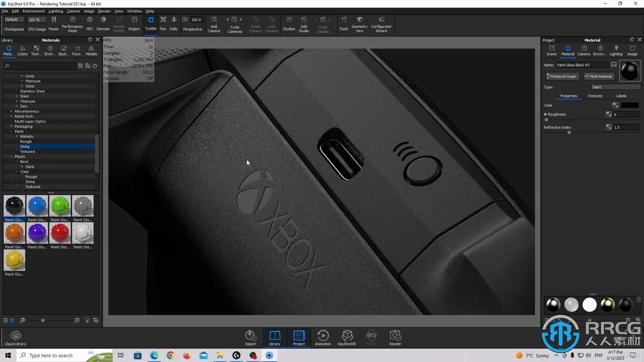Screen dimensions: 644x362
Task: Switch to the Textures sub-tab
Action: pos(595,96)
